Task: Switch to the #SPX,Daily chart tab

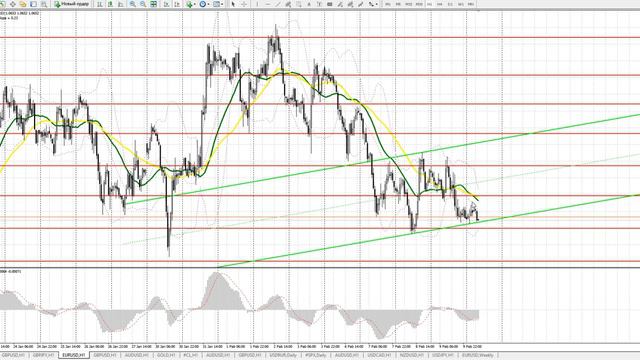Action: pyautogui.click(x=316, y=356)
